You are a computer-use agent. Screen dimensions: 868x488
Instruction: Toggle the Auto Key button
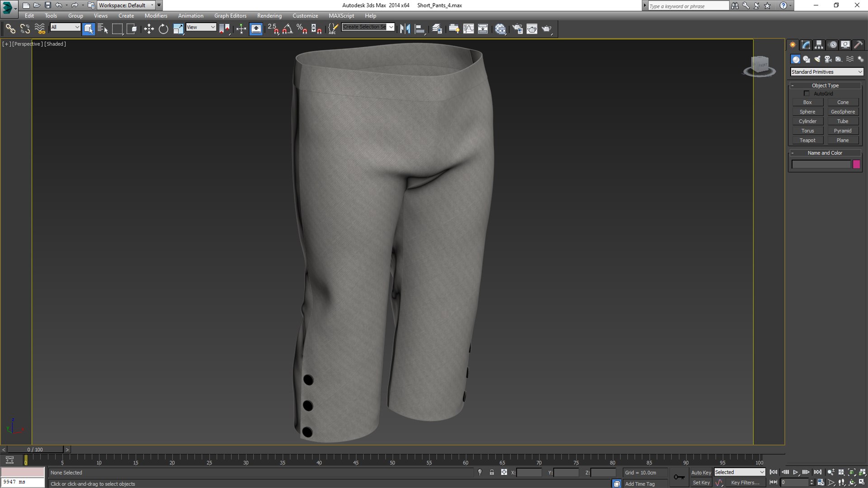tap(701, 473)
